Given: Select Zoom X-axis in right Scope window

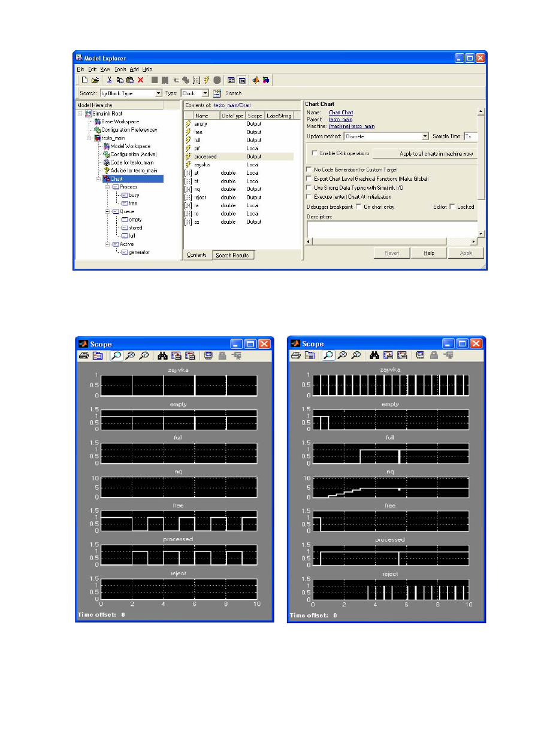Looking at the screenshot, I should click(341, 356).
